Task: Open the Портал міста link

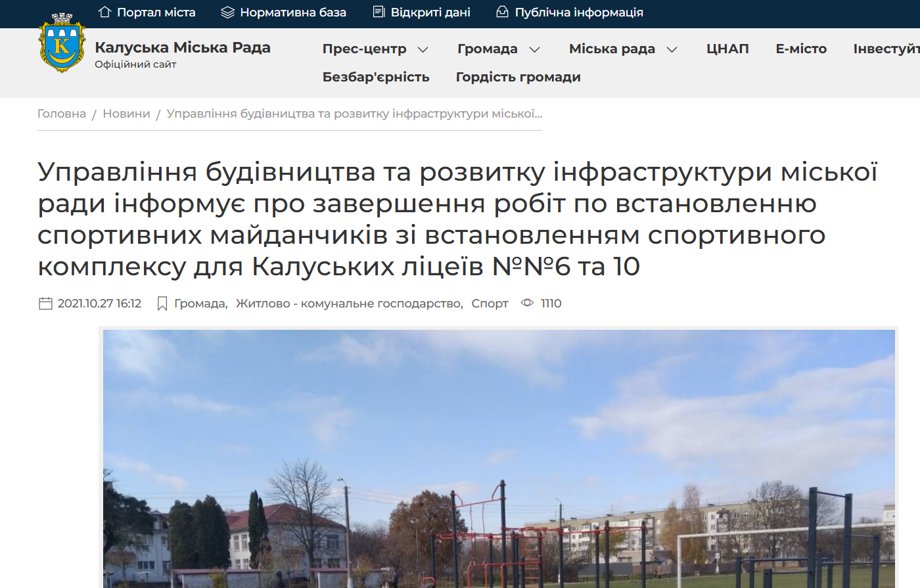Action: click(156, 12)
